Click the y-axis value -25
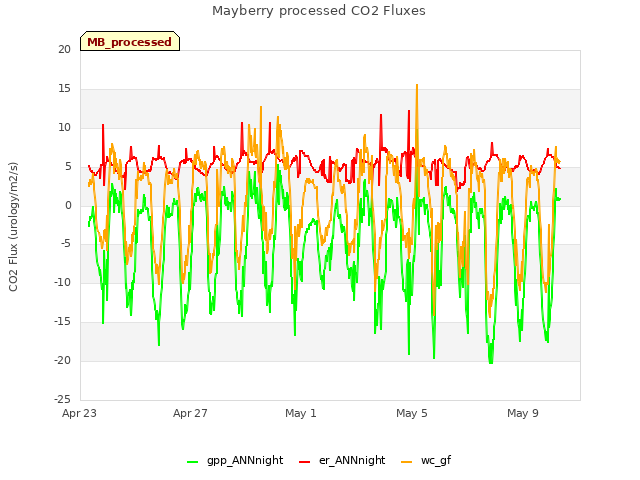 click(x=62, y=399)
